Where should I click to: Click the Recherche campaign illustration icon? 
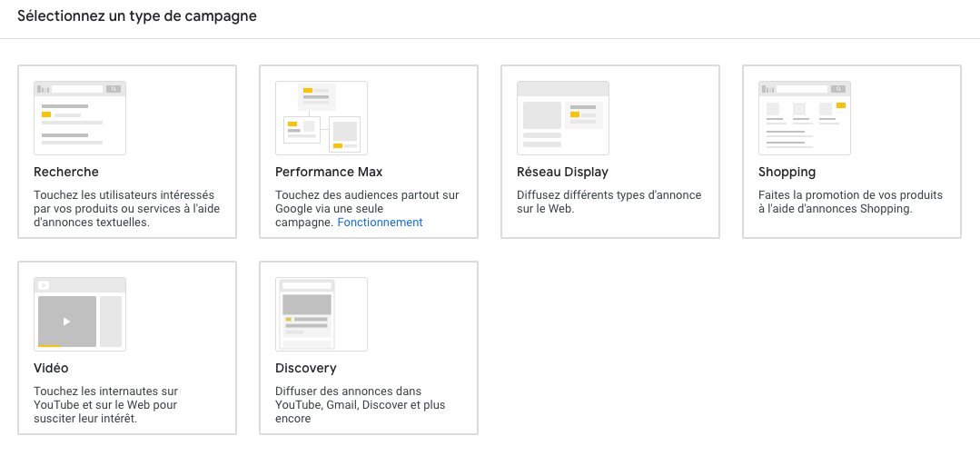click(80, 118)
